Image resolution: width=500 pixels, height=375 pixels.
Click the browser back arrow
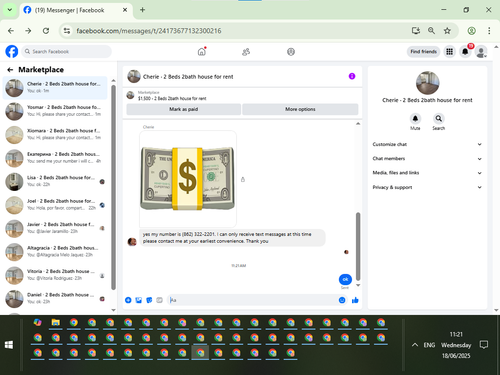coord(11,31)
